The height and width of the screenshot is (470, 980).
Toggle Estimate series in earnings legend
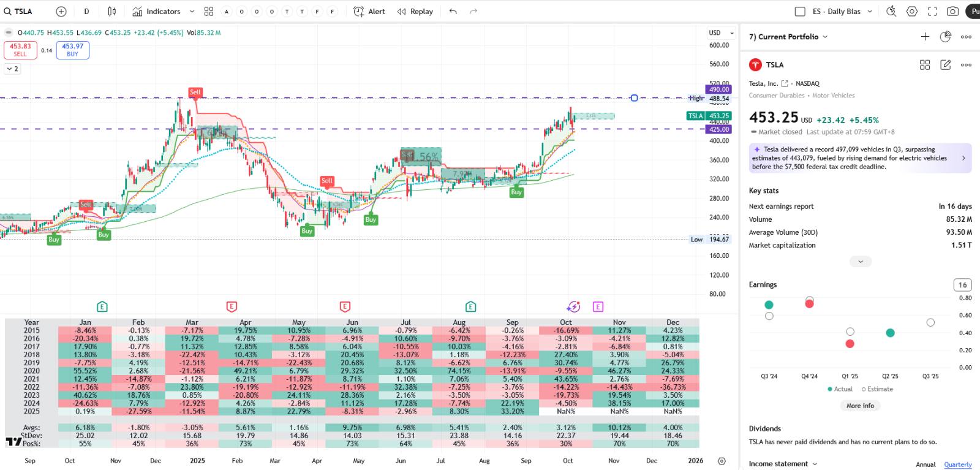pyautogui.click(x=877, y=389)
